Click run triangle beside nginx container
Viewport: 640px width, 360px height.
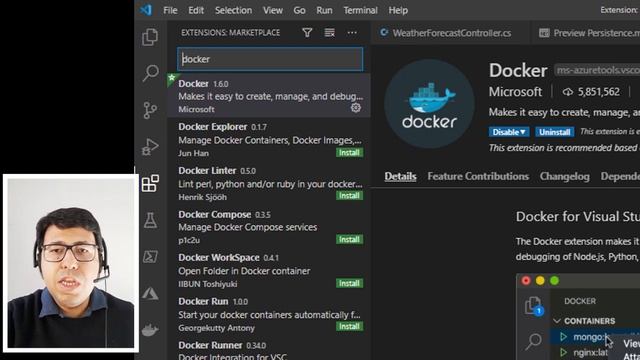tap(564, 352)
